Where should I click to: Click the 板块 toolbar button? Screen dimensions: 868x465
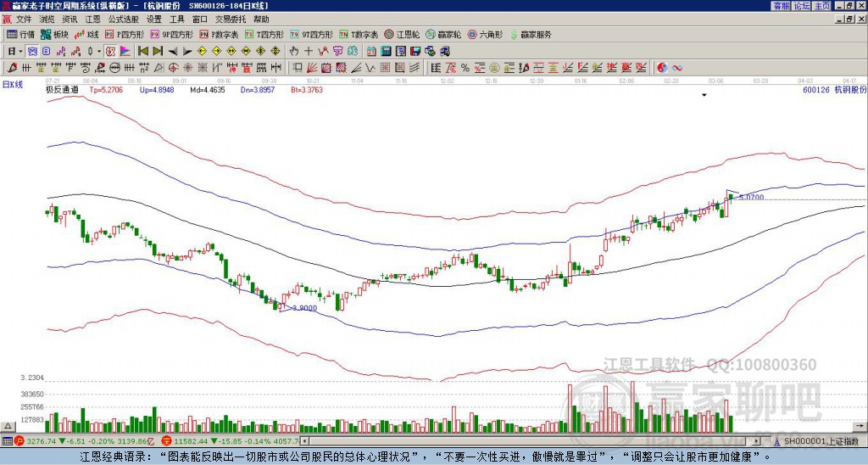point(55,34)
